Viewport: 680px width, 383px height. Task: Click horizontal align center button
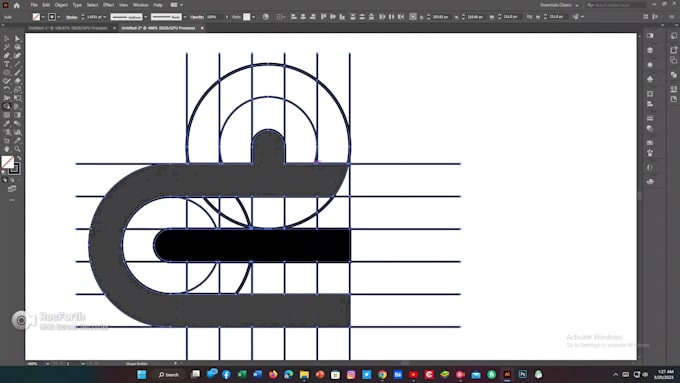[x=303, y=16]
